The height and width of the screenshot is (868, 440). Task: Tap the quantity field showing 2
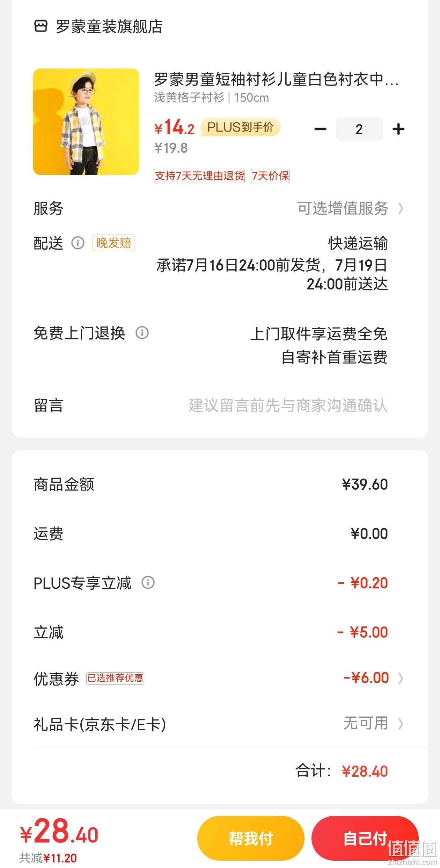click(359, 129)
